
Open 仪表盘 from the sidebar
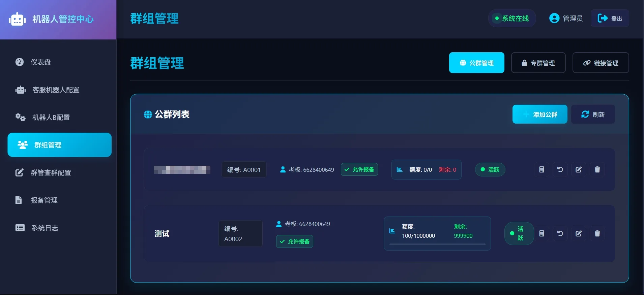[x=40, y=62]
